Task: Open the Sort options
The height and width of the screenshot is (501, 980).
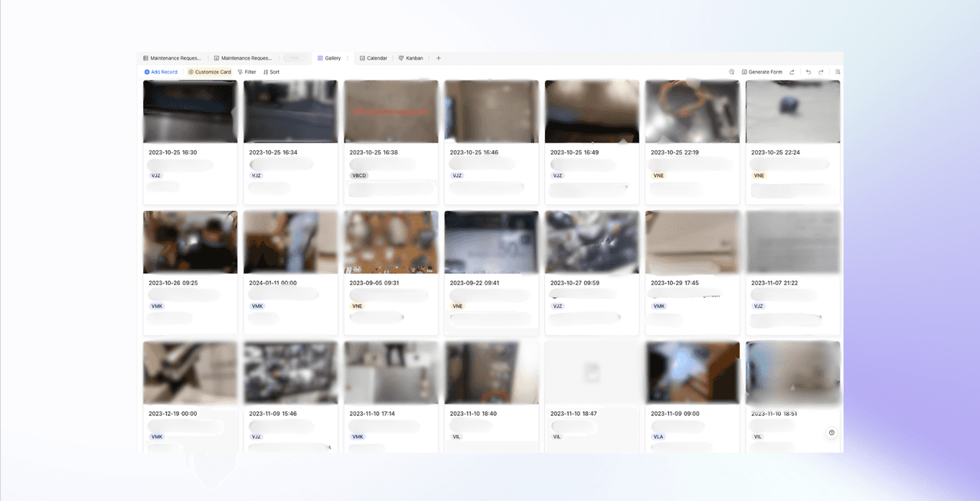Action: coord(271,72)
